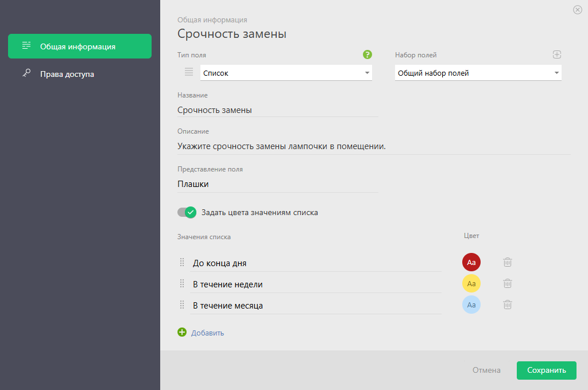
Task: Click the green plus icon for Добавить
Action: [182, 332]
